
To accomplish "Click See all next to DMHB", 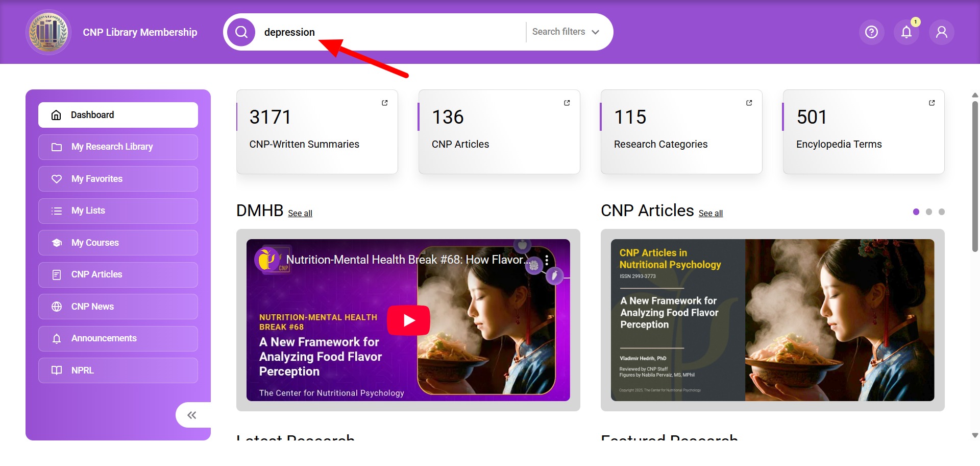I will pyautogui.click(x=300, y=214).
